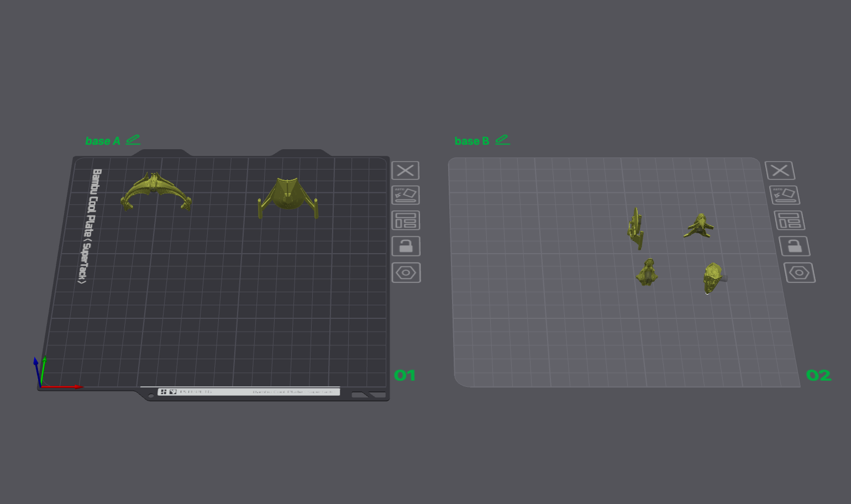
Task: Edit the base A plate name
Action: [x=133, y=140]
